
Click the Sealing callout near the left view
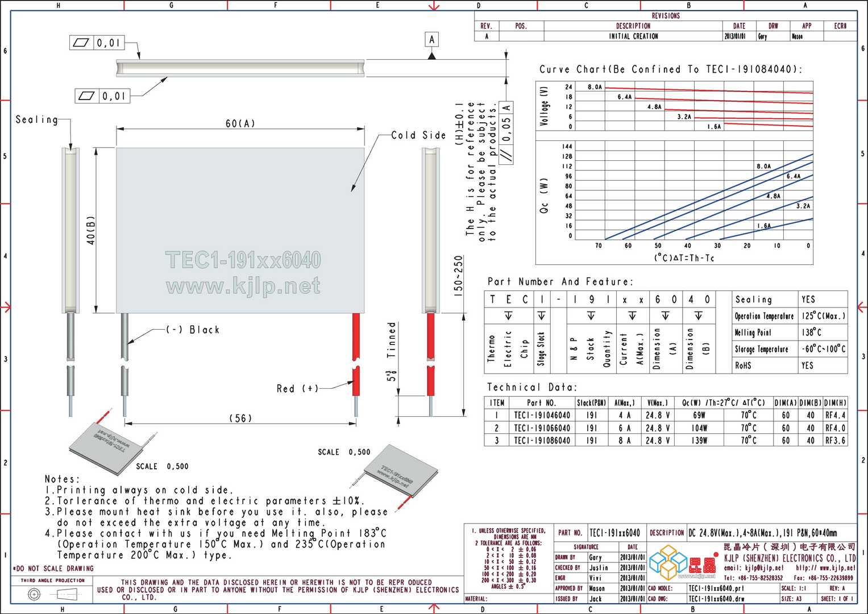37,119
